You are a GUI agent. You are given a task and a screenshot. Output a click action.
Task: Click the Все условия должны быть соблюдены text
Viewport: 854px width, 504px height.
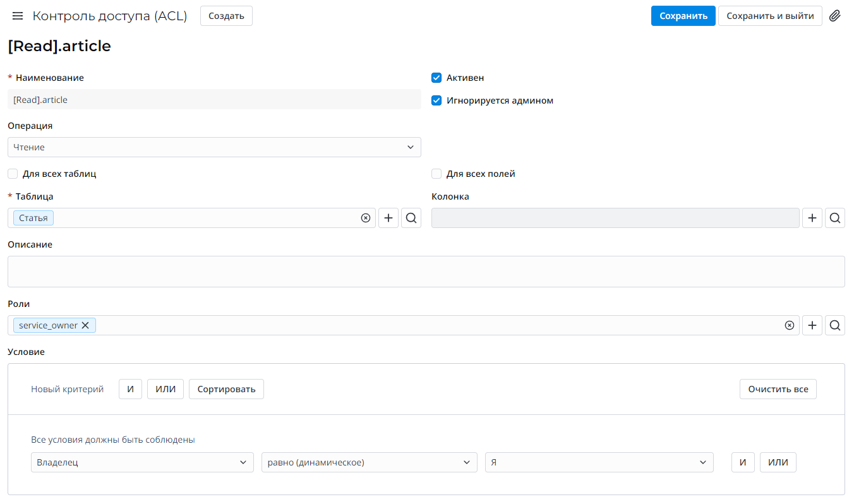(113, 440)
